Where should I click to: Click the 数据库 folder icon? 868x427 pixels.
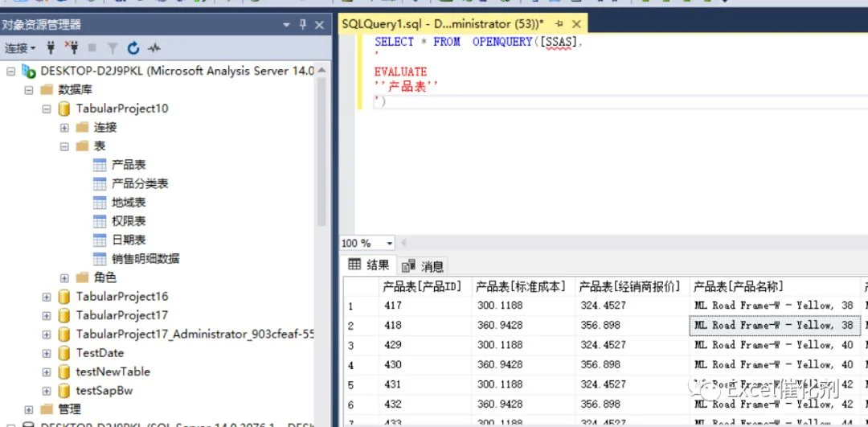point(47,90)
